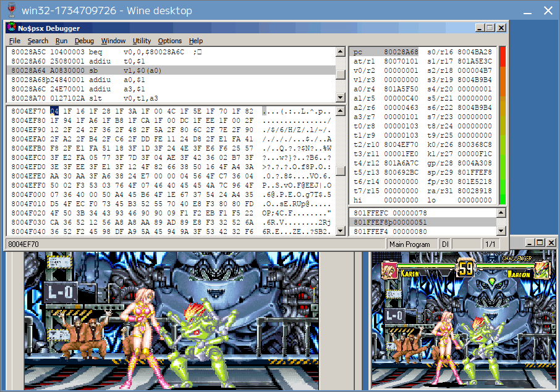Open the Window menu
This screenshot has height=392, width=560.
(x=113, y=41)
